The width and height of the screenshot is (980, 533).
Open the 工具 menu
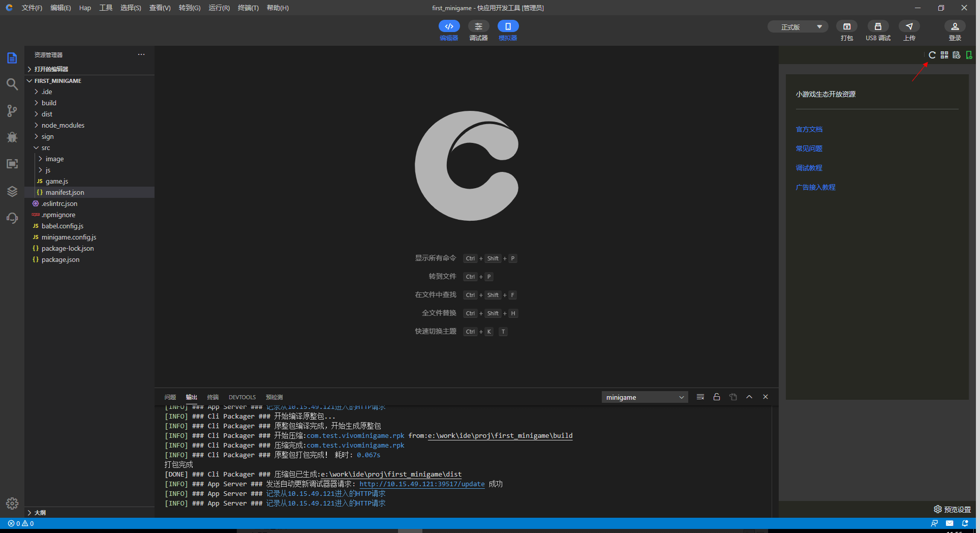point(106,8)
